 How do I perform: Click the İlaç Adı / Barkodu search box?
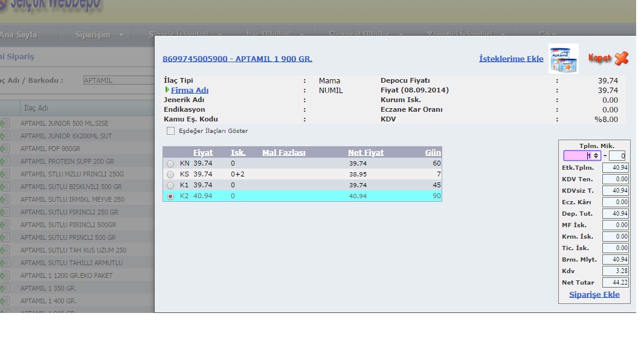coord(118,80)
